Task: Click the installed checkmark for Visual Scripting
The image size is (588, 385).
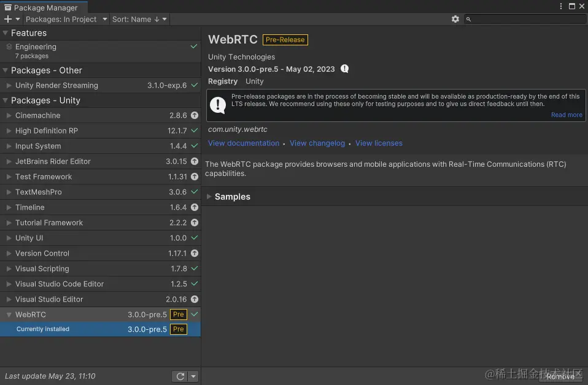Action: click(194, 268)
